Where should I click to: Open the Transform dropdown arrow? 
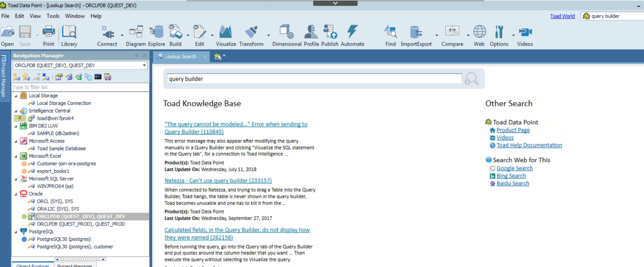269,35
